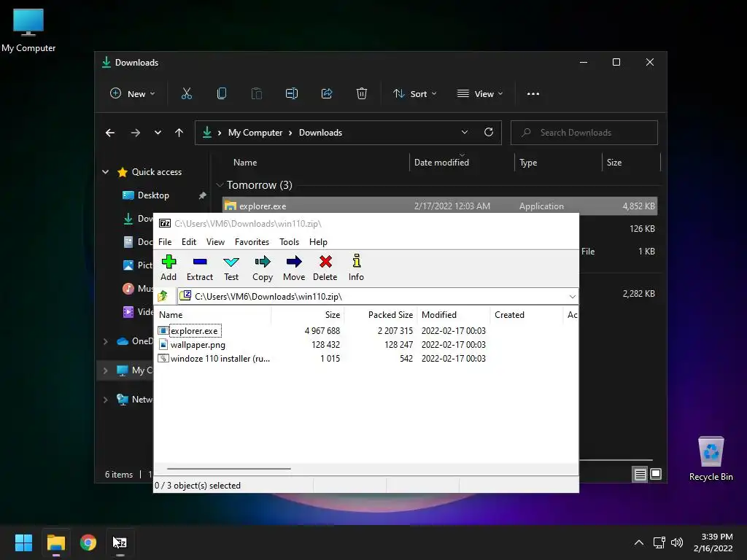Expand the Network tree node
Image resolution: width=747 pixels, height=560 pixels.
click(x=105, y=400)
